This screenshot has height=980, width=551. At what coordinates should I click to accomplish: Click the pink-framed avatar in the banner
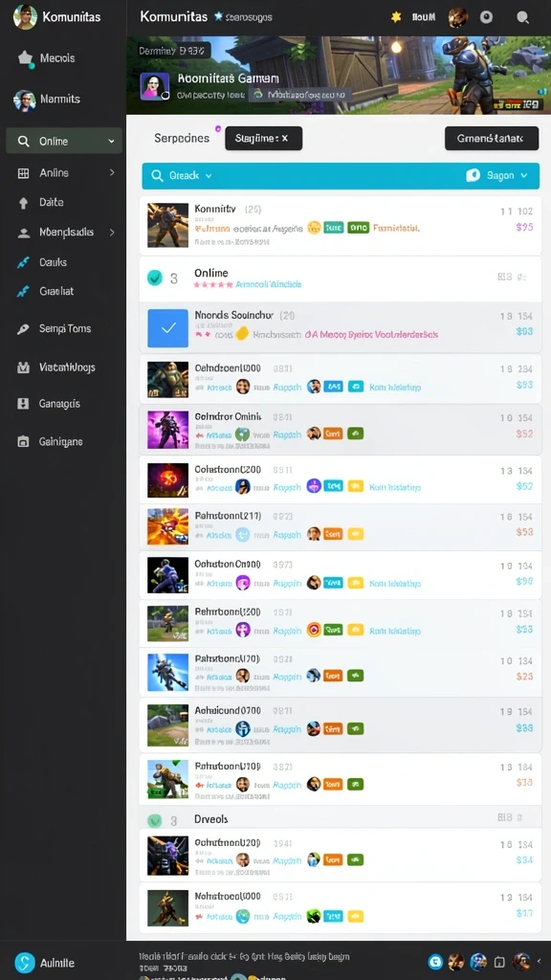click(x=154, y=86)
